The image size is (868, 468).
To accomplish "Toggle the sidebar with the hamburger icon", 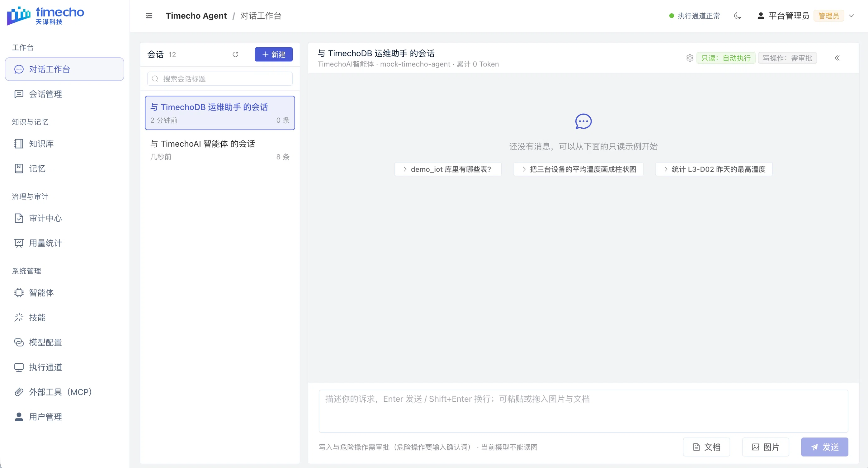I will [x=149, y=16].
